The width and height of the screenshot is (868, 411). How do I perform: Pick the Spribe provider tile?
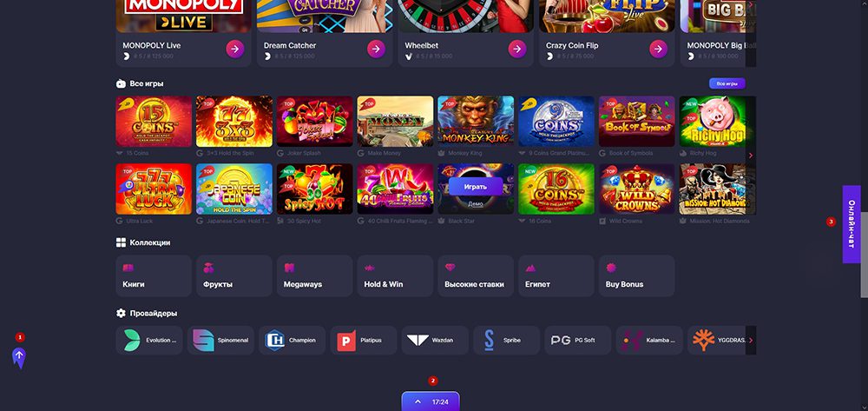(x=506, y=340)
